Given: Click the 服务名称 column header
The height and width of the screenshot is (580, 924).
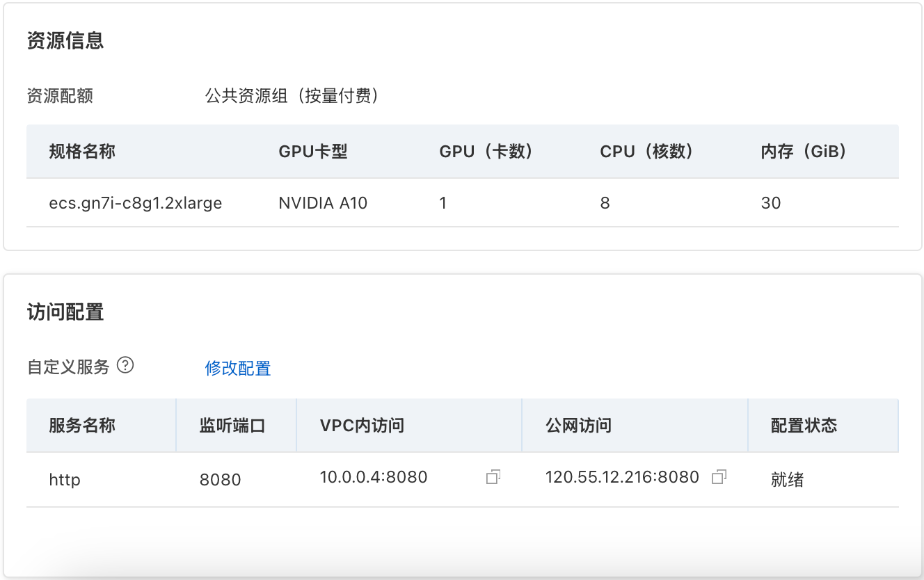Looking at the screenshot, I should pyautogui.click(x=82, y=425).
